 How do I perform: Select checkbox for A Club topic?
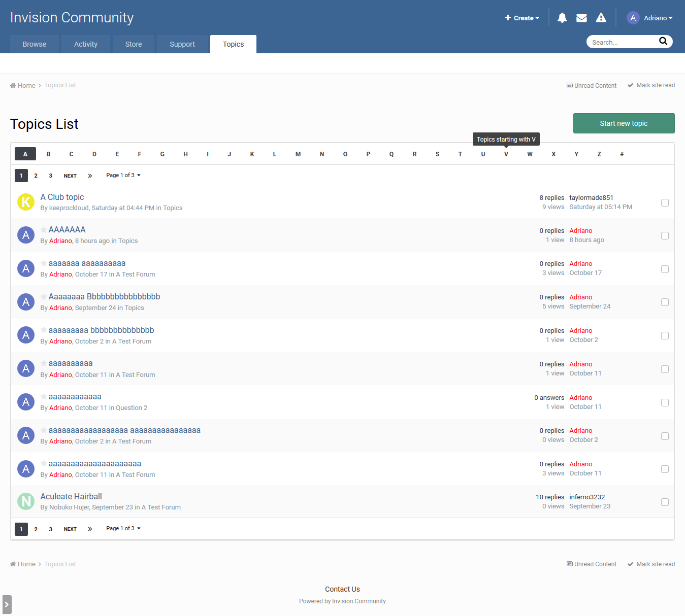665,202
